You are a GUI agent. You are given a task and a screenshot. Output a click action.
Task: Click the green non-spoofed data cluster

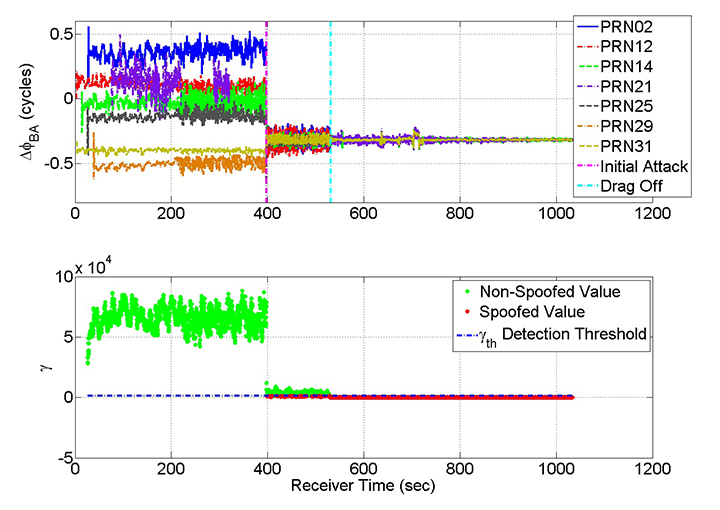click(x=170, y=318)
